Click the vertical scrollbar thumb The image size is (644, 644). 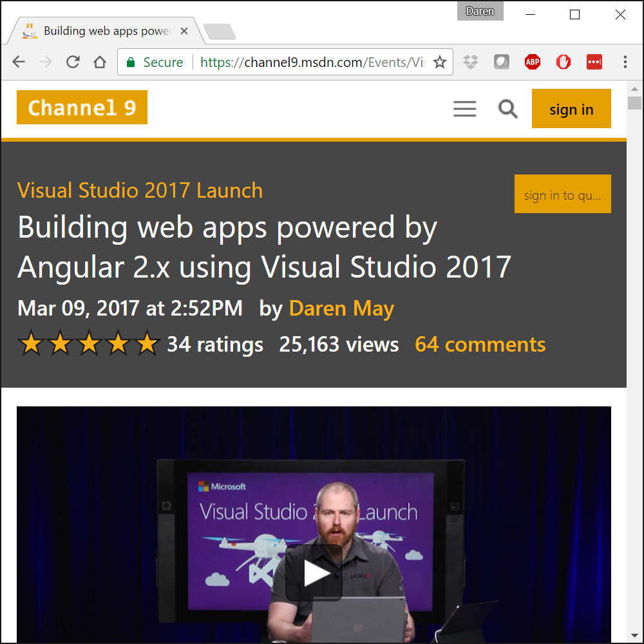(x=634, y=102)
